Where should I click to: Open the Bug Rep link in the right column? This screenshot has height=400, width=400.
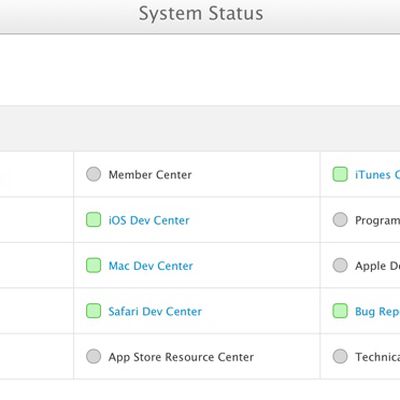(377, 312)
